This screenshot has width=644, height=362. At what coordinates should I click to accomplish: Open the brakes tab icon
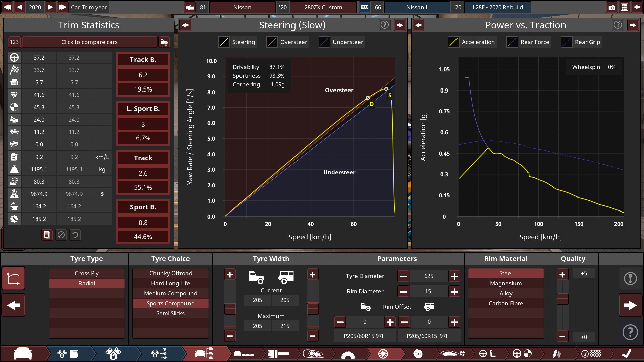tap(418, 354)
